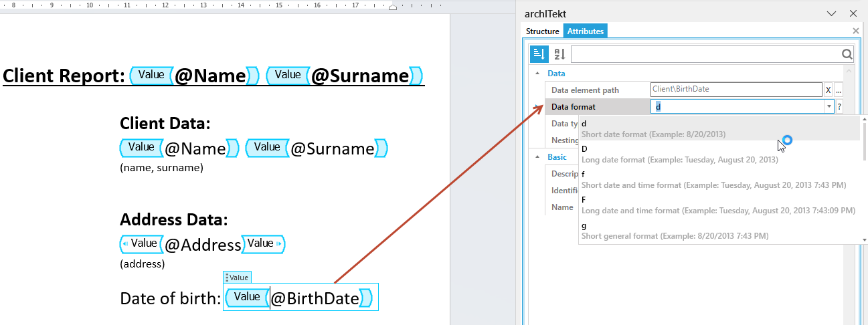The image size is (868, 325).
Task: Choose short date format 'd'
Action: pyautogui.click(x=719, y=128)
